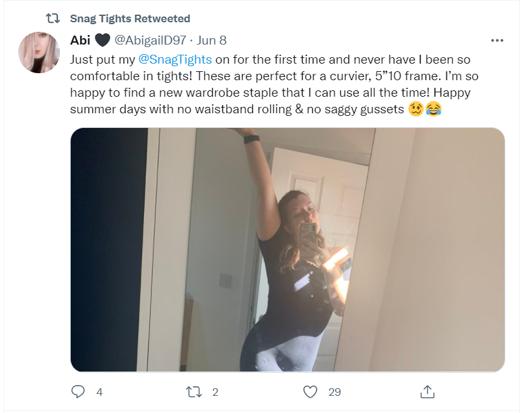Click the retweet count '2'
Image resolution: width=532 pixels, height=413 pixels.
215,392
